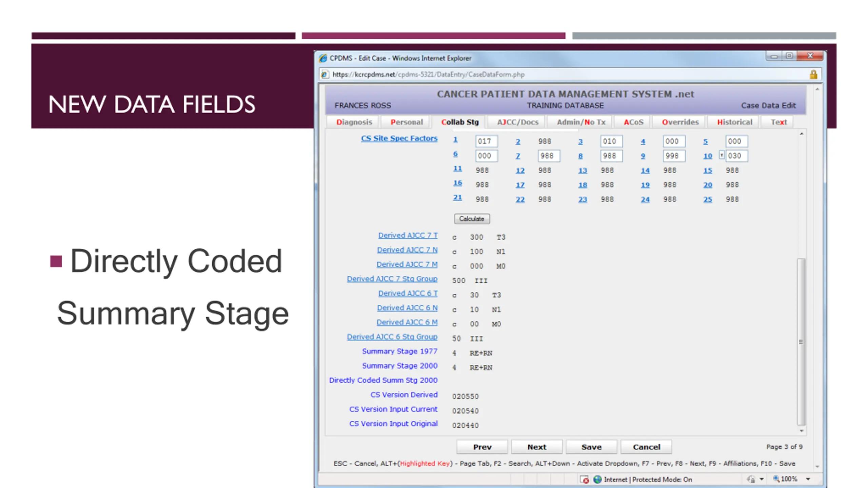Open the CS Site Spec Factors link
The height and width of the screenshot is (488, 868).
(x=399, y=138)
